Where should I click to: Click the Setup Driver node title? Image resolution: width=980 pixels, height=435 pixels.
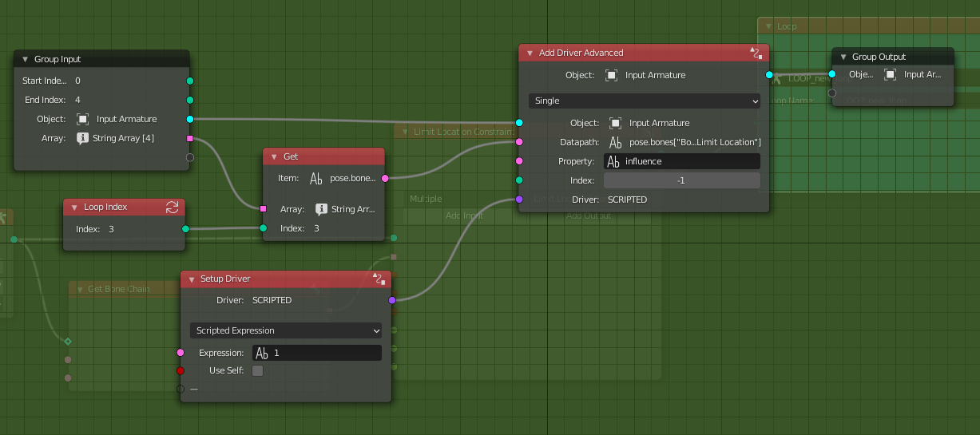pos(225,279)
